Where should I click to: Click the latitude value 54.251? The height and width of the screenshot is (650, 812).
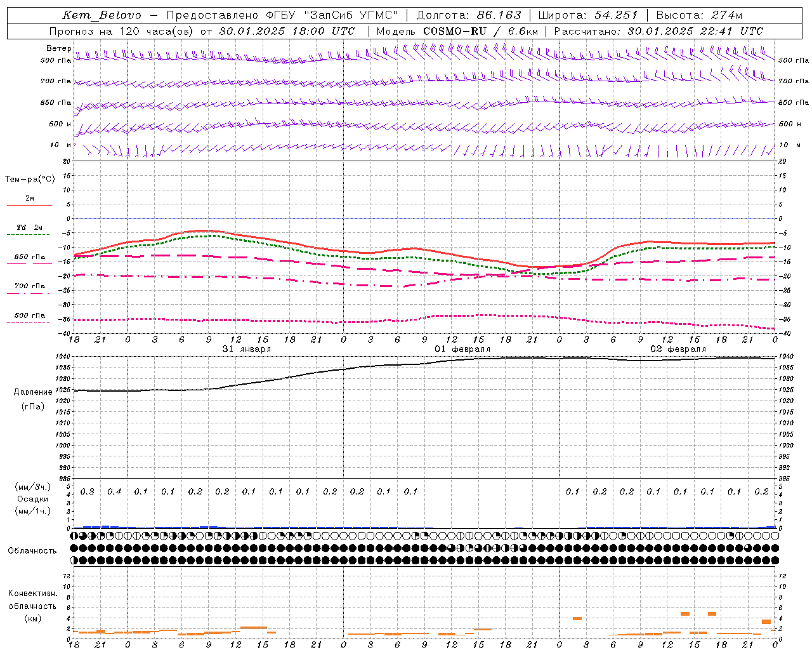[616, 15]
